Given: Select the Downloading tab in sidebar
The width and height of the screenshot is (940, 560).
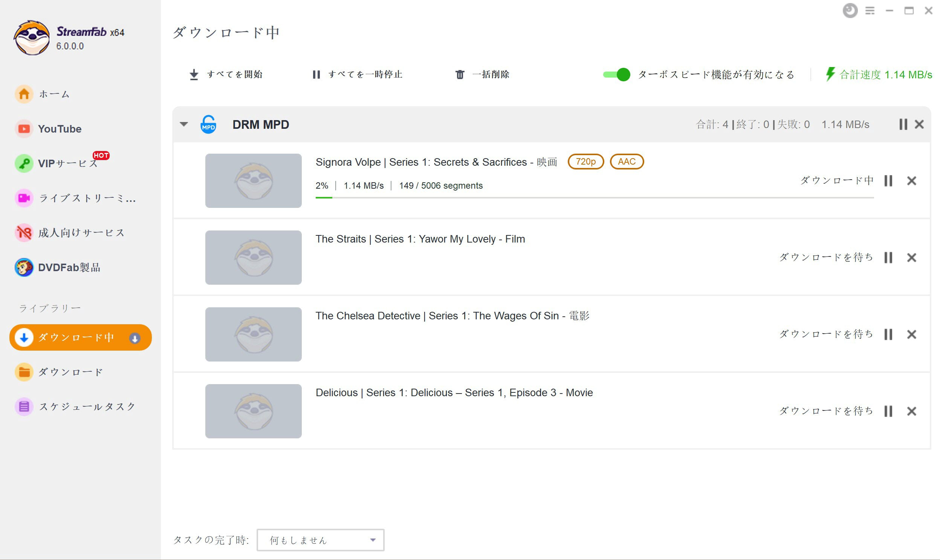Looking at the screenshot, I should click(x=80, y=337).
